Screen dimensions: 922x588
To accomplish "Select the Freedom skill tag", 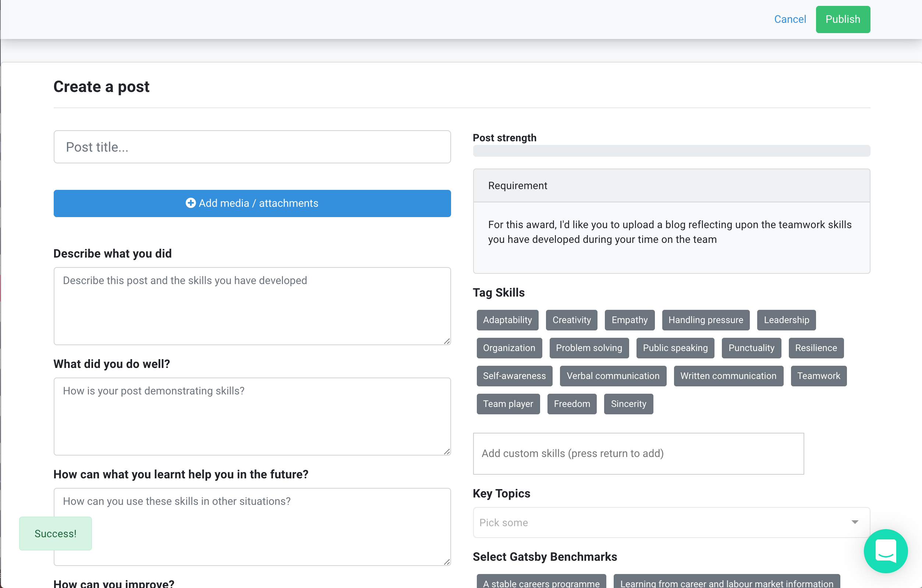I will tap(572, 404).
